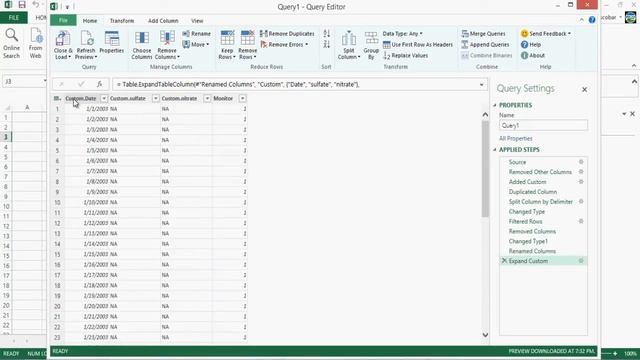Click the data grid vertical scrollbar thumb
This screenshot has height=360, width=640.
pyautogui.click(x=485, y=169)
